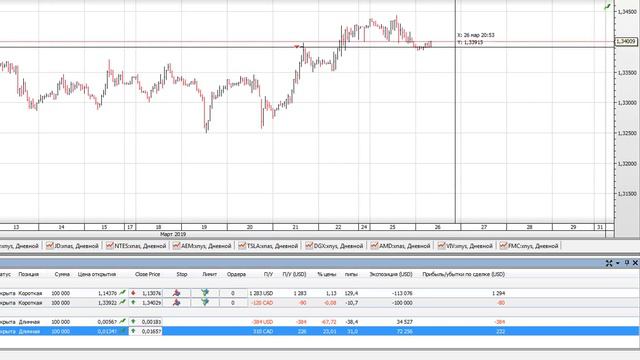The width and height of the screenshot is (640, 360).
Task: Select the exposure value '34 527'
Action: (404, 322)
